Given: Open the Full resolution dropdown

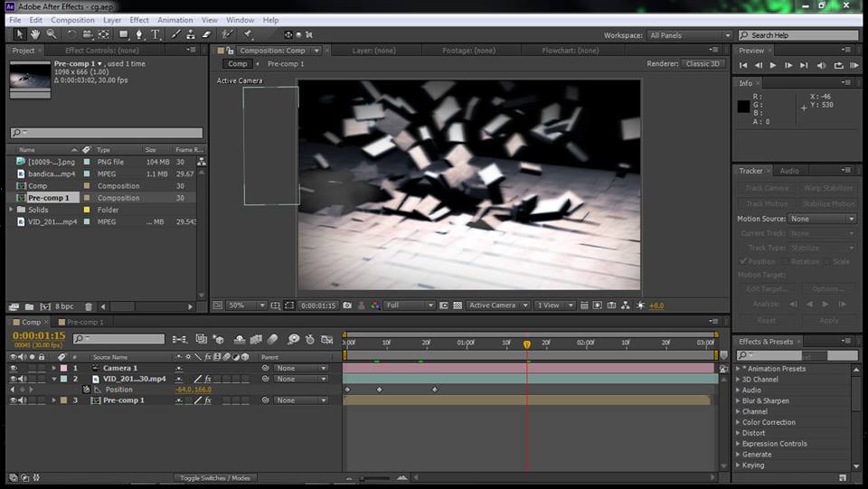Looking at the screenshot, I should (x=409, y=306).
